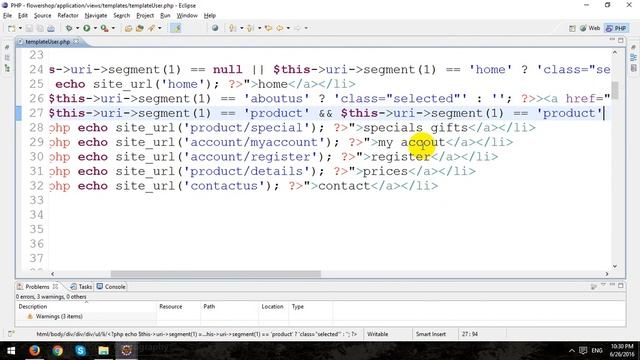Open the File menu
640x360 pixels.
pyautogui.click(x=7, y=16)
